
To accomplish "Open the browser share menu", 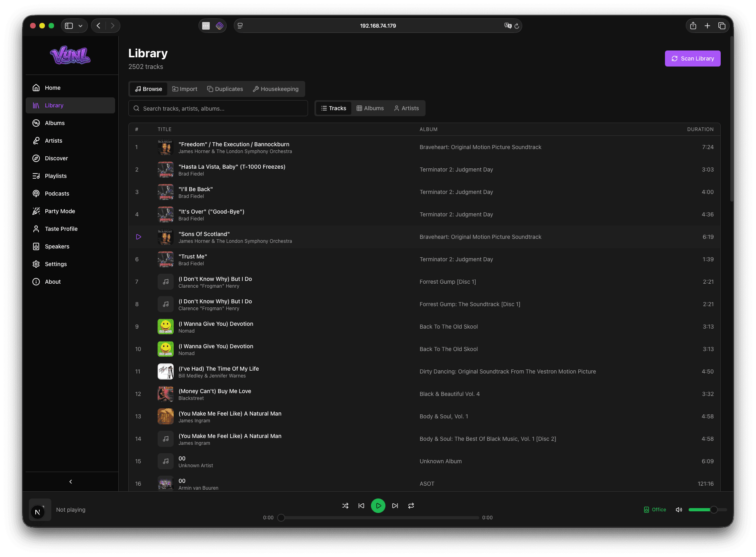I will click(x=693, y=26).
